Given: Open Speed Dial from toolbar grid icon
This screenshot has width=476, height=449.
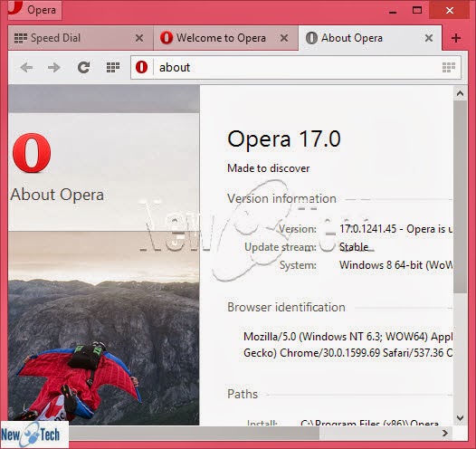Looking at the screenshot, I should pyautogui.click(x=113, y=67).
